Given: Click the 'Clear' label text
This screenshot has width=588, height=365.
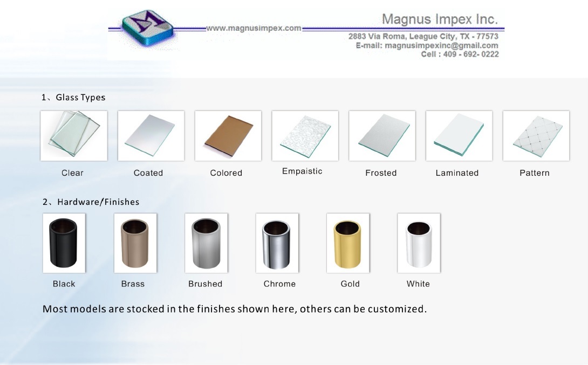Looking at the screenshot, I should (x=72, y=173).
